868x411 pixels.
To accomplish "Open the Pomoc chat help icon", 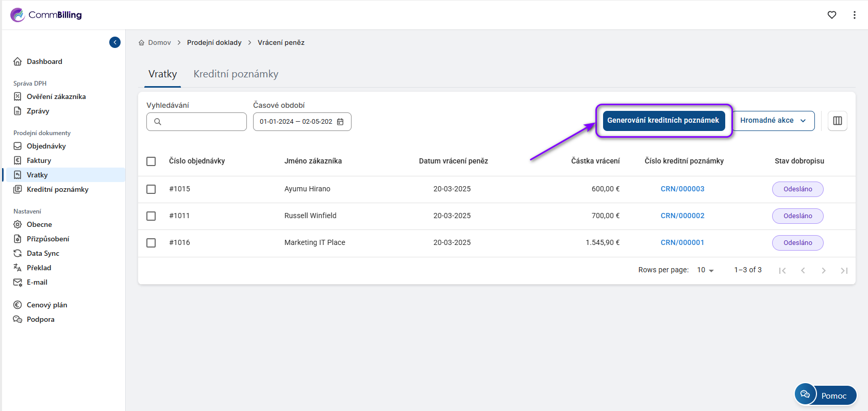I will (805, 394).
